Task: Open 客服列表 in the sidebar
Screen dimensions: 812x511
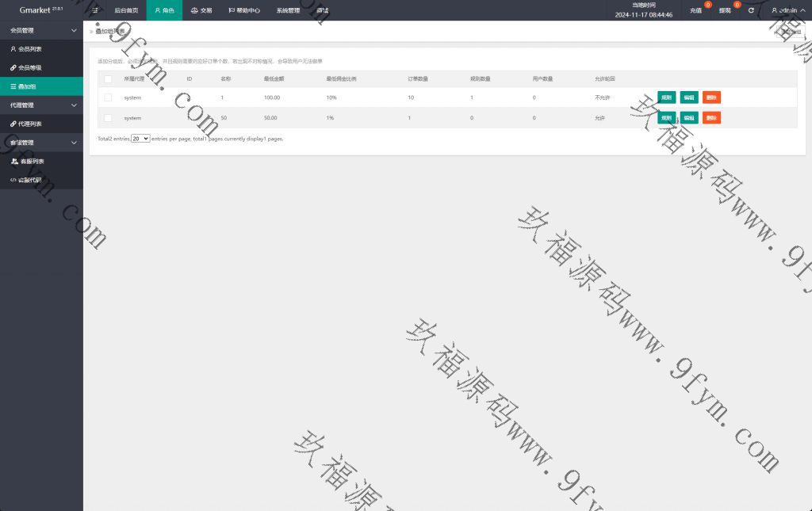Action: click(32, 162)
